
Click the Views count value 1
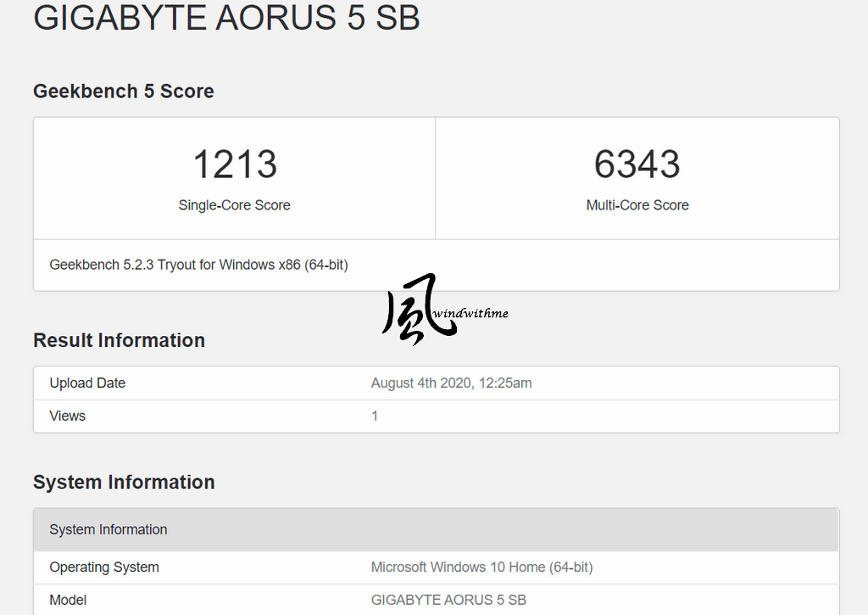point(375,417)
